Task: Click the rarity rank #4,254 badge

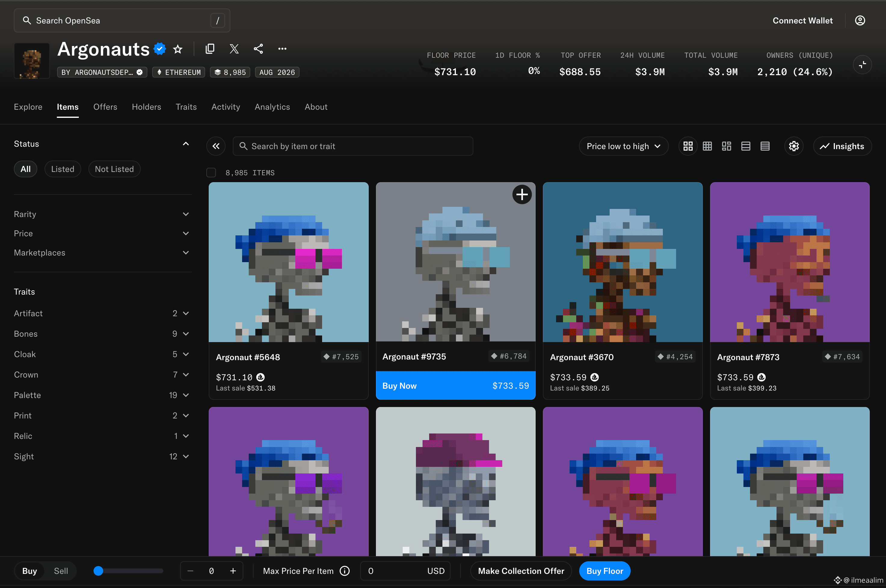Action: (x=675, y=357)
